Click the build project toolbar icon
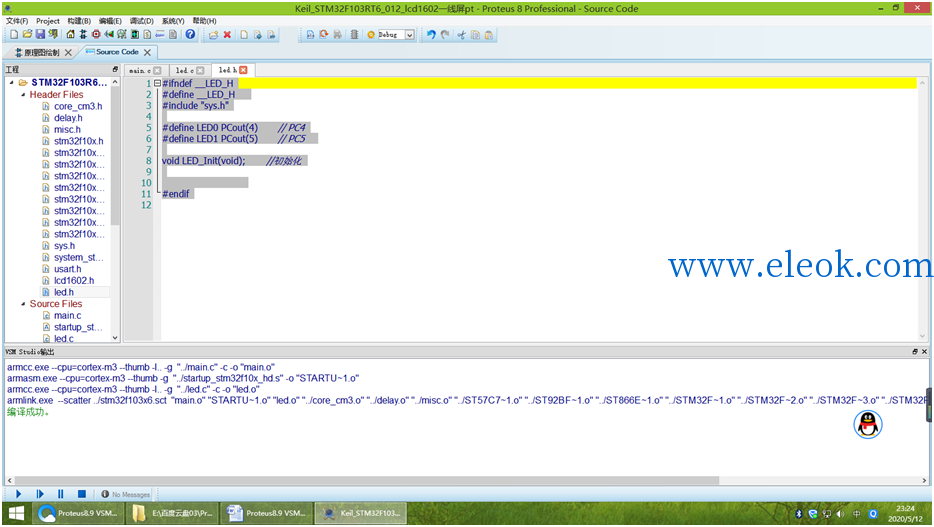This screenshot has height=527, width=934. point(310,35)
